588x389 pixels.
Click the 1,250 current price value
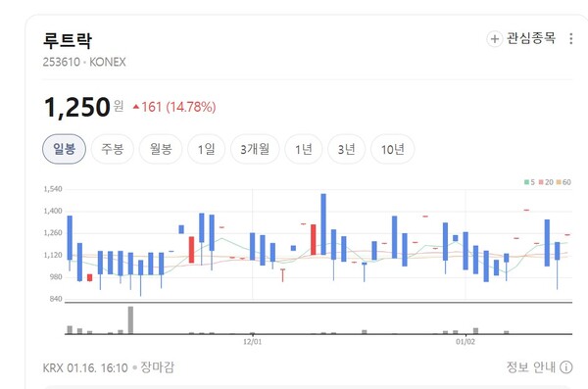tap(77, 107)
